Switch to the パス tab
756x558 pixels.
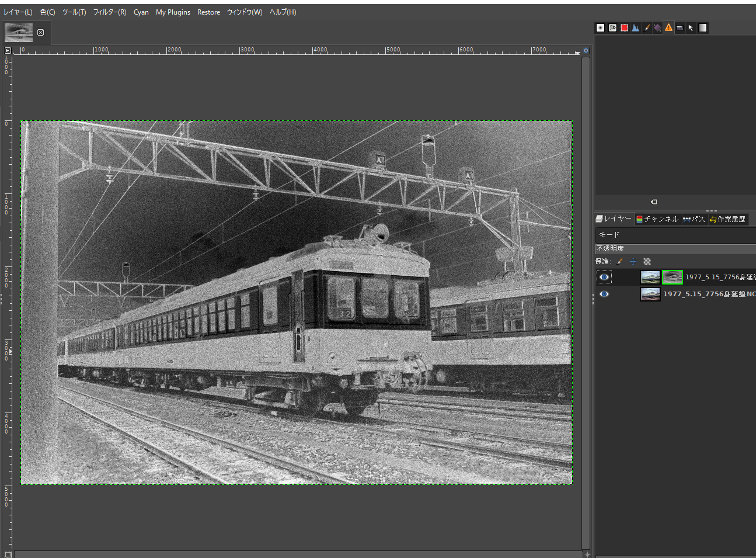pos(694,219)
